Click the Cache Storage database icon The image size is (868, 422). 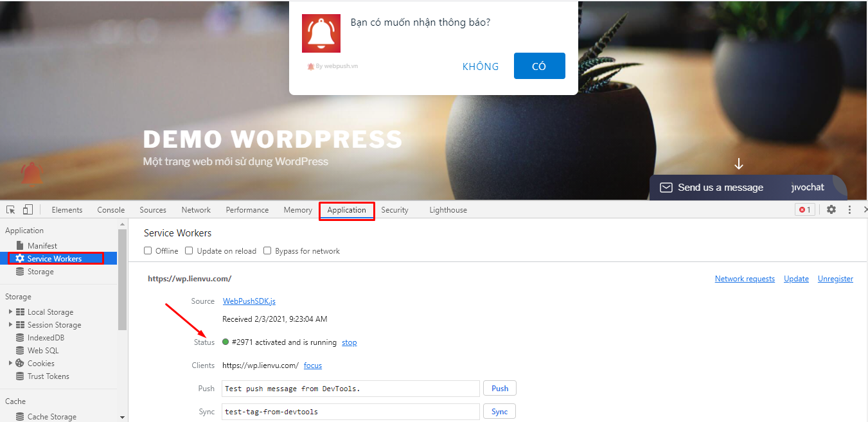(x=20, y=417)
